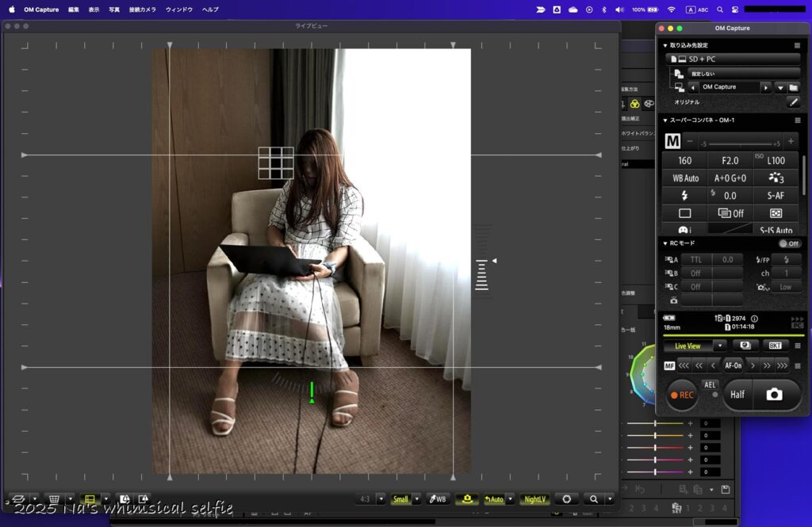Open the 接続カメラ menu
The height and width of the screenshot is (527, 812).
(143, 10)
